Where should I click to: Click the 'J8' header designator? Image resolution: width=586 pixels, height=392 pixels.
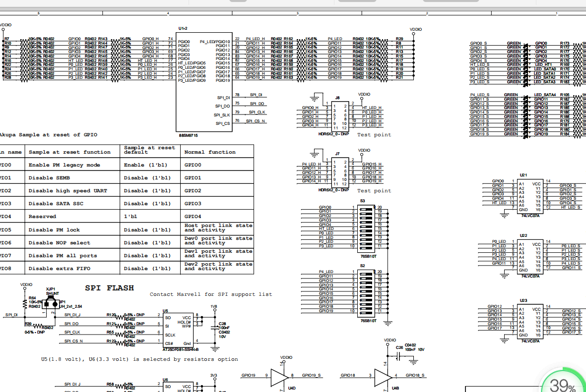(337, 98)
